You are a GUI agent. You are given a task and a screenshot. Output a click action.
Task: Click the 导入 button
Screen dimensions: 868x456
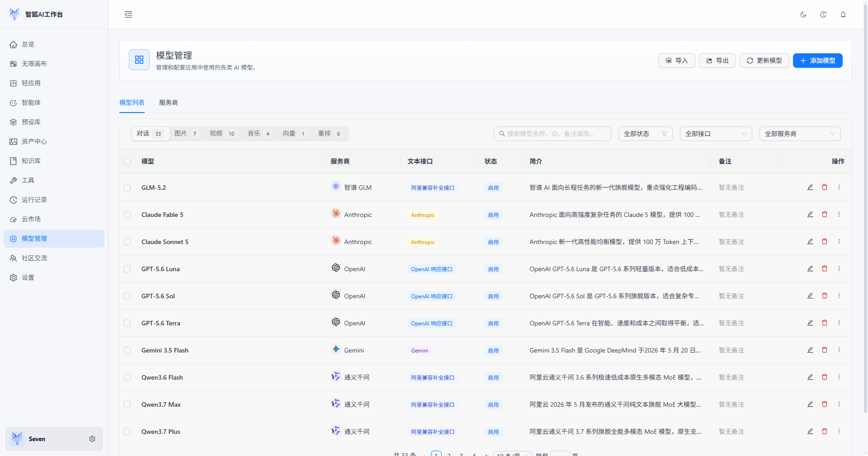pyautogui.click(x=677, y=61)
